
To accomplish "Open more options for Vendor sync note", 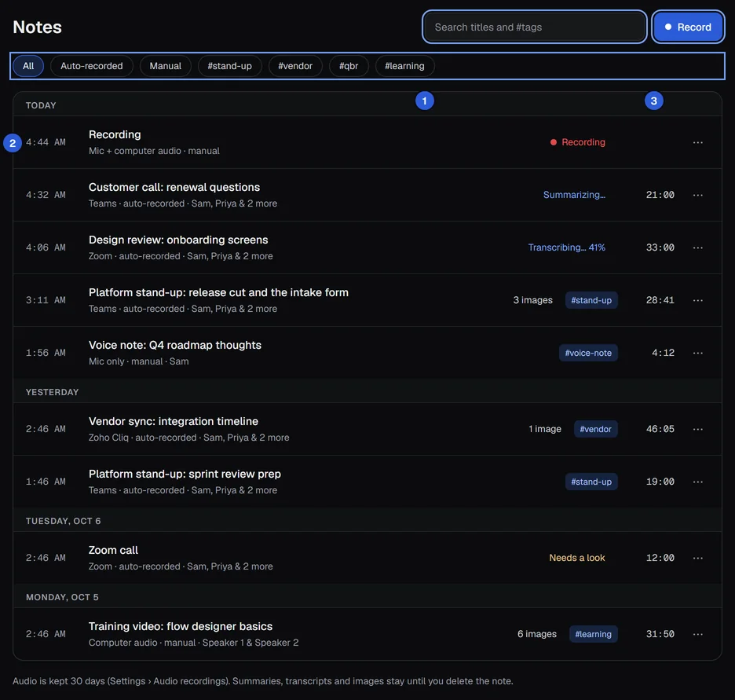I will (x=697, y=429).
